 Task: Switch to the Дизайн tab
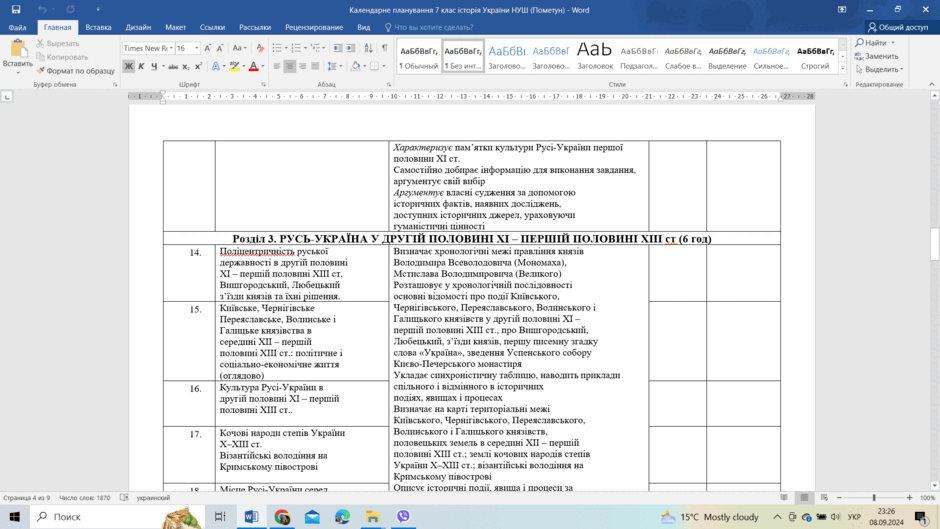(x=138, y=27)
